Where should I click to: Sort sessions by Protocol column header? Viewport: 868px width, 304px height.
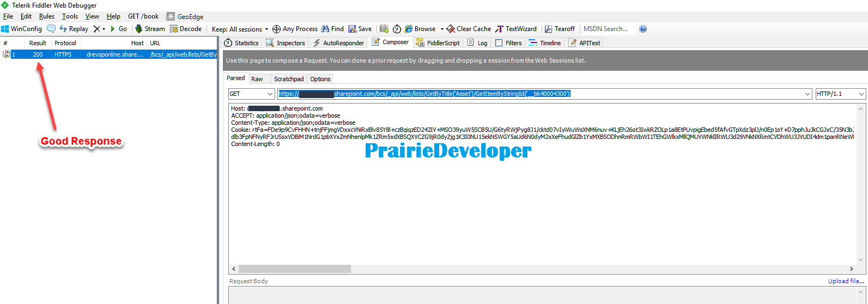[65, 43]
